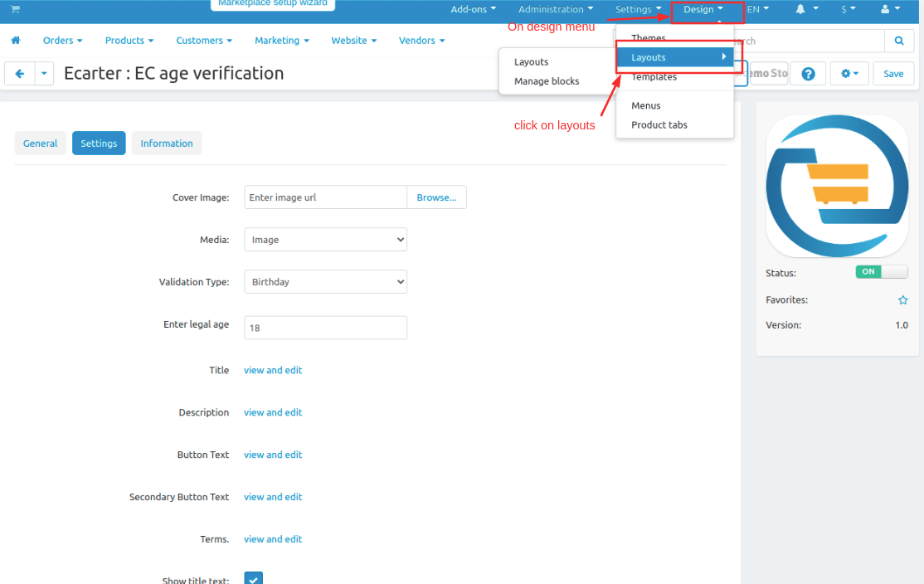Click the search magnifier button
Image resolution: width=924 pixels, height=584 pixels.
[898, 41]
